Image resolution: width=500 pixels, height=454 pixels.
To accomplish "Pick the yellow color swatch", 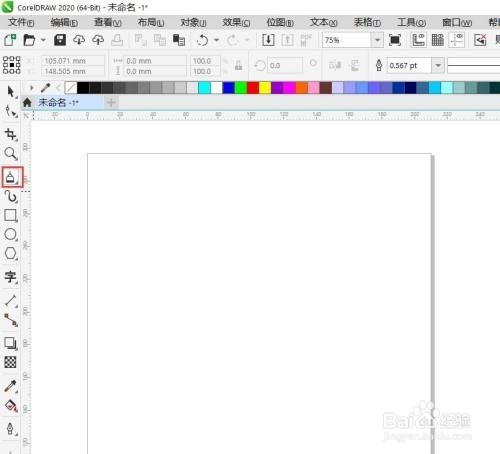I will pyautogui.click(x=265, y=88).
